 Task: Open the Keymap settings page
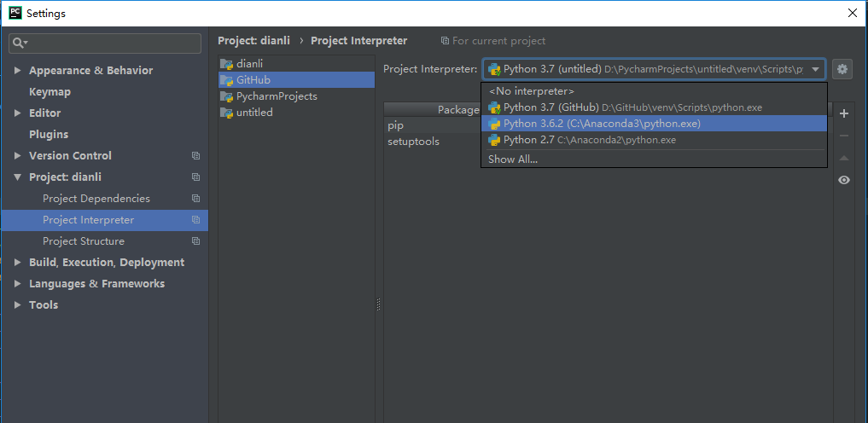(50, 92)
